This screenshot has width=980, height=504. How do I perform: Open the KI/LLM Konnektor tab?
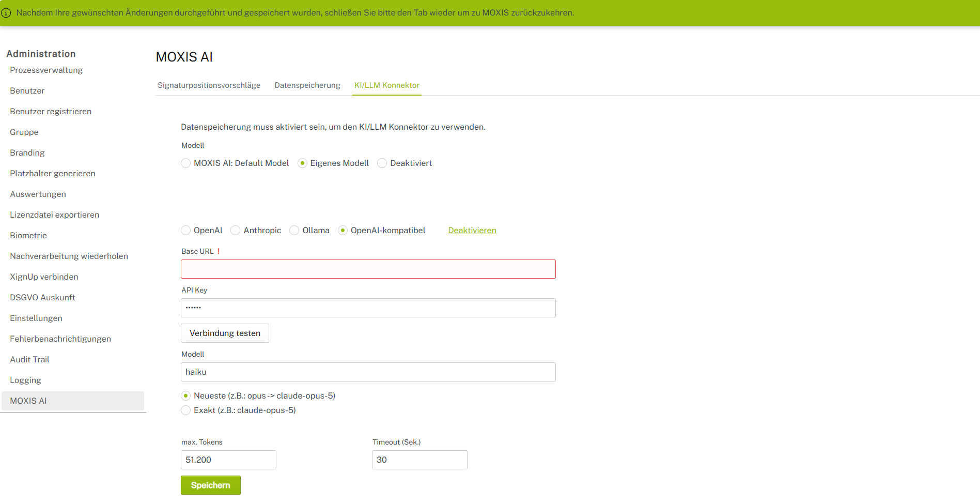pyautogui.click(x=387, y=85)
